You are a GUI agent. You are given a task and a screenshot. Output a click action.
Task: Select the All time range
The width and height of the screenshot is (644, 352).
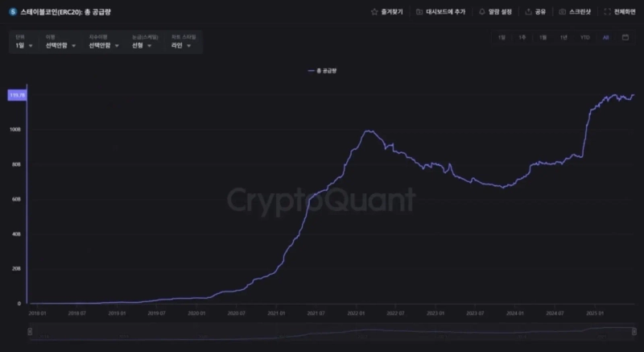coord(605,38)
